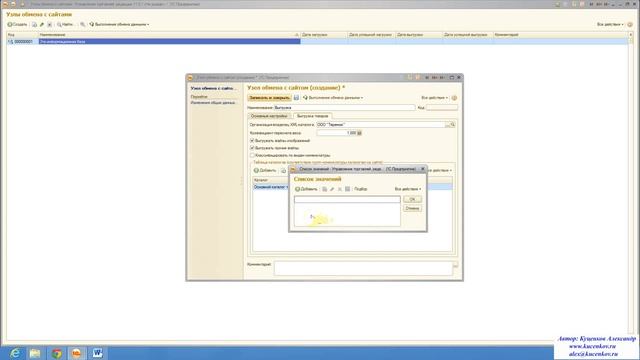The width and height of the screenshot is (640, 360).
Task: Open Все действия menu in node form
Action: click(435, 98)
